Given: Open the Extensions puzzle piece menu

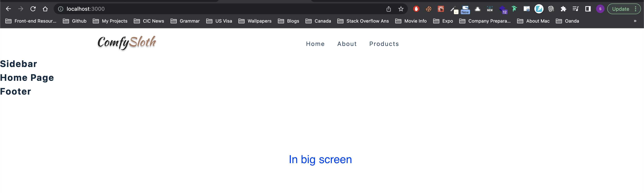Looking at the screenshot, I should (x=563, y=9).
